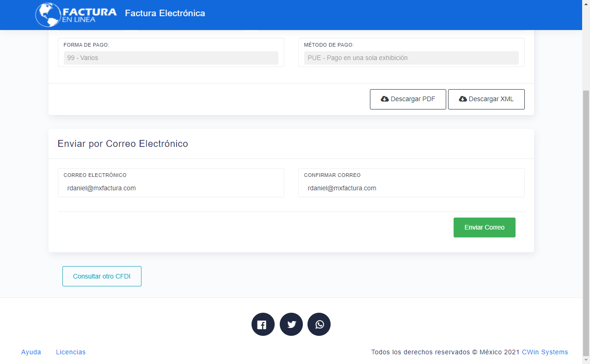
Task: Open the WhatsApp contact icon
Action: tap(319, 324)
